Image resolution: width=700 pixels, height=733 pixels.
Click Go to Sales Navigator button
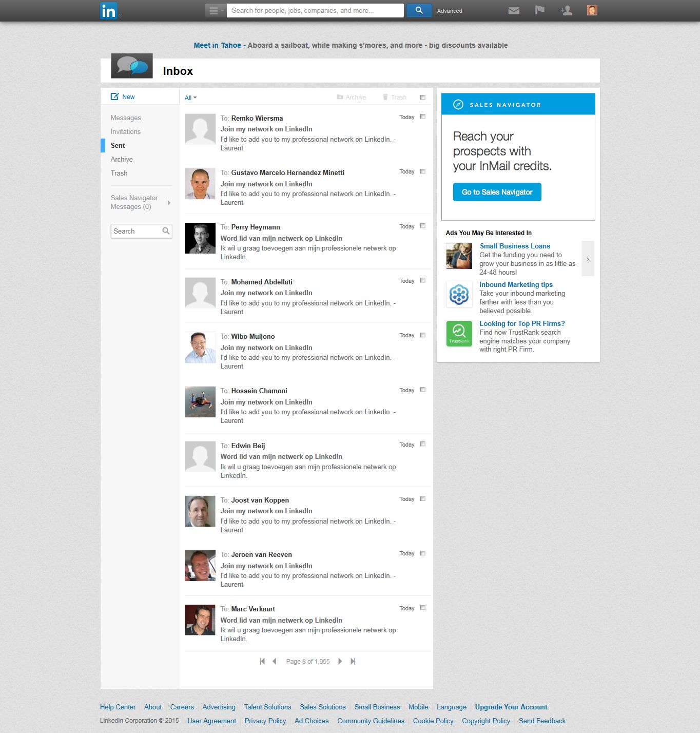497,192
